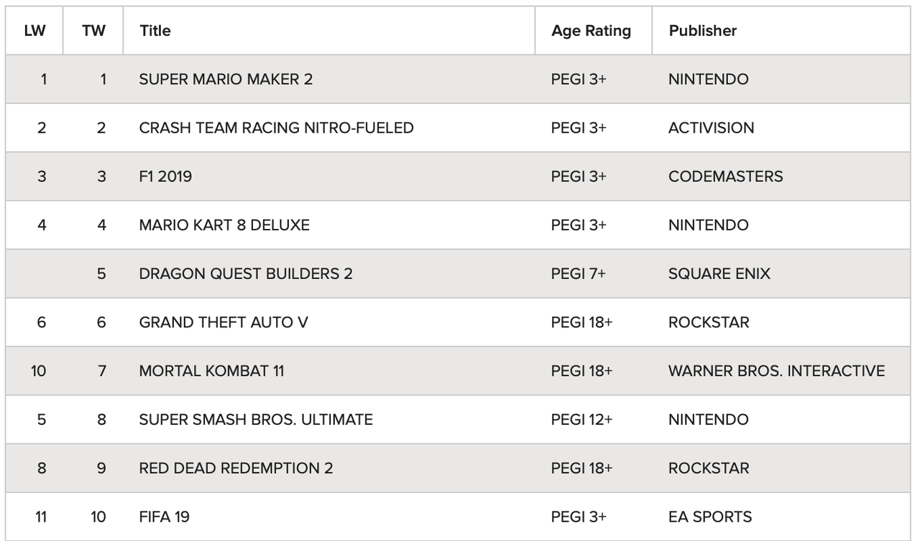The image size is (920, 541).
Task: Click the Activision publisher cell
Action: [x=711, y=128]
